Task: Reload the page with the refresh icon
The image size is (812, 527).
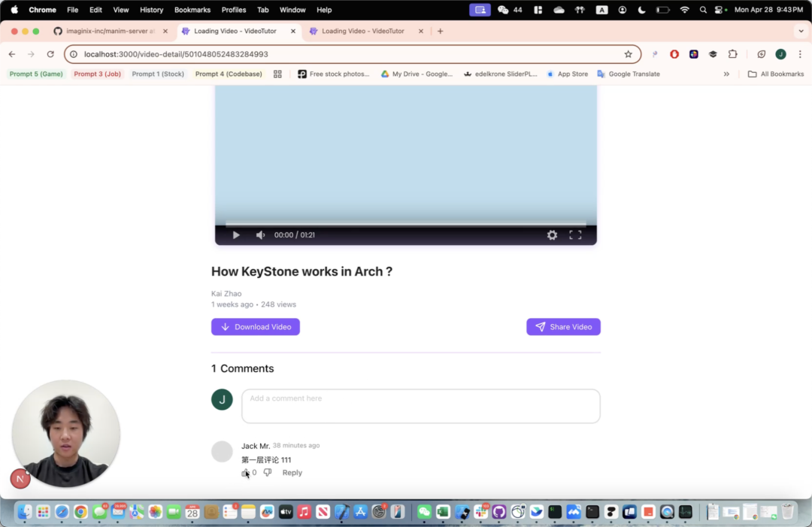Action: [50, 54]
